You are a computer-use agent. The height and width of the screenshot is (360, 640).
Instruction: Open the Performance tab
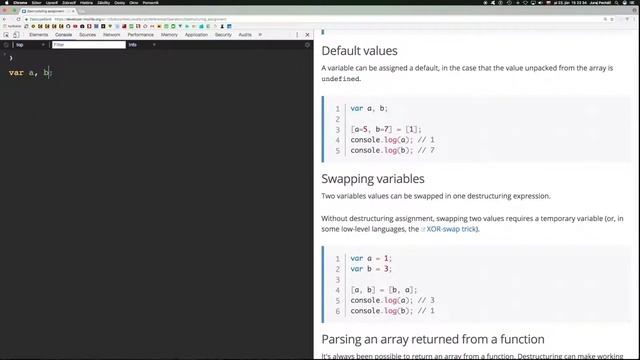[x=140, y=35]
